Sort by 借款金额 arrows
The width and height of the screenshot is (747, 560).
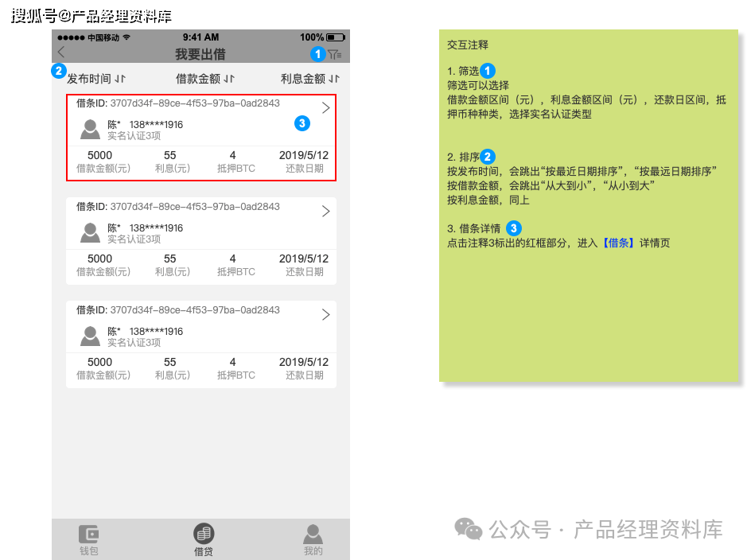(x=229, y=79)
